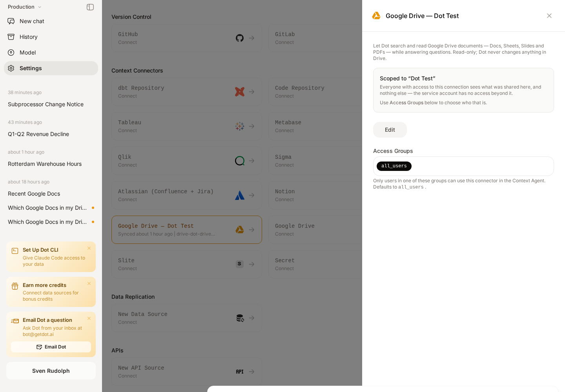Click the Atlassian logo icon
565x392 pixels.
(x=240, y=195)
